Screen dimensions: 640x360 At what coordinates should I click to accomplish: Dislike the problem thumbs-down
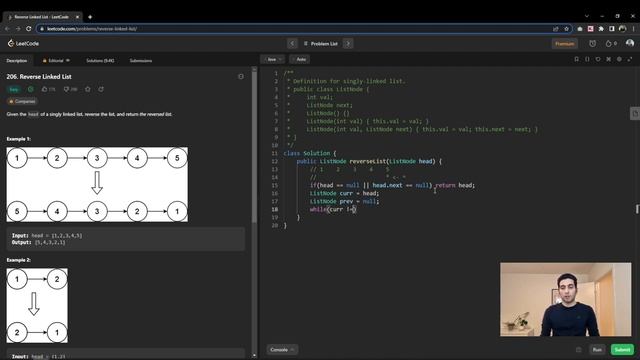70,89
